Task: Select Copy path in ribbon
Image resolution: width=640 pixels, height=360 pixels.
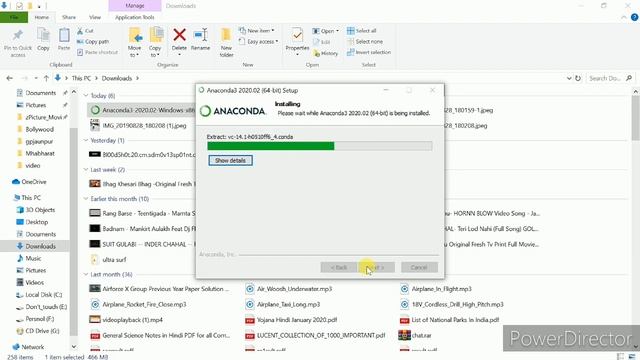Action: (93, 41)
